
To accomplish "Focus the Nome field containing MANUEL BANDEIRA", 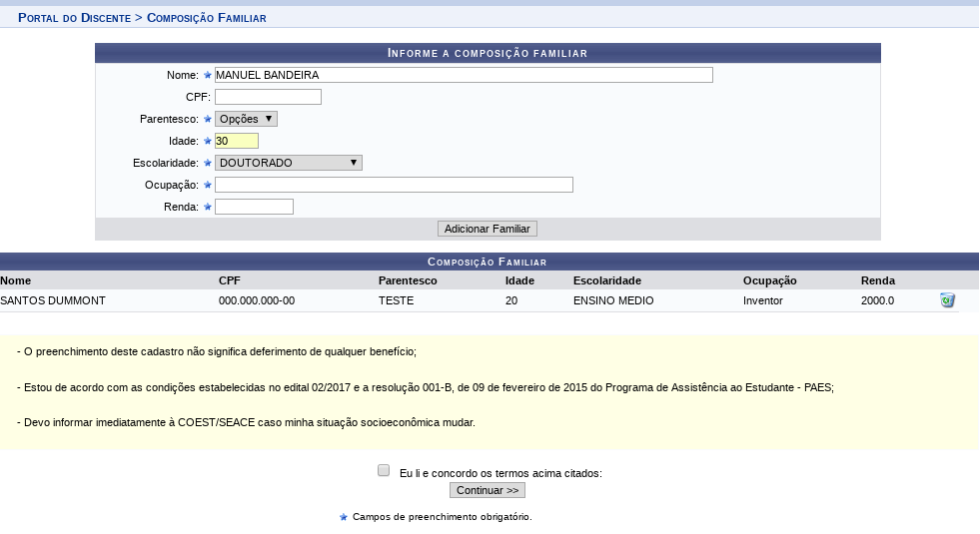I will tap(464, 75).
